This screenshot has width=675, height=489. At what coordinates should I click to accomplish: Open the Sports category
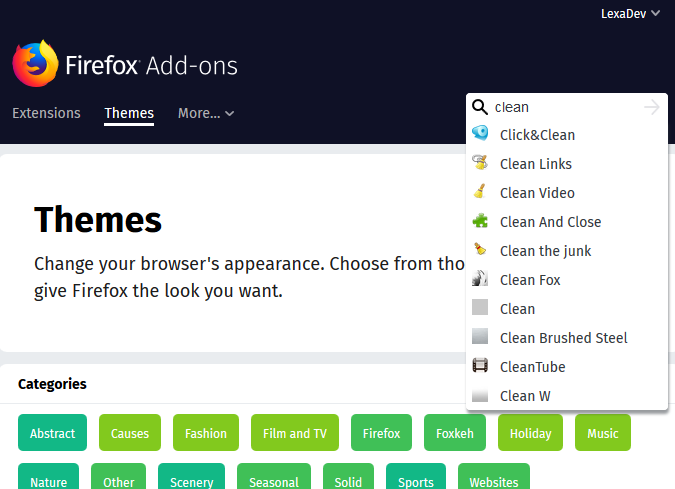416,477
